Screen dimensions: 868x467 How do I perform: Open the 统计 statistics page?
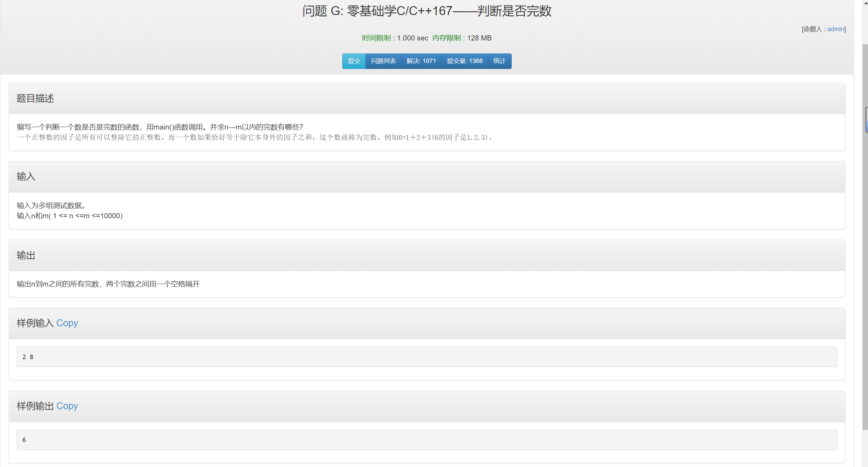click(499, 61)
